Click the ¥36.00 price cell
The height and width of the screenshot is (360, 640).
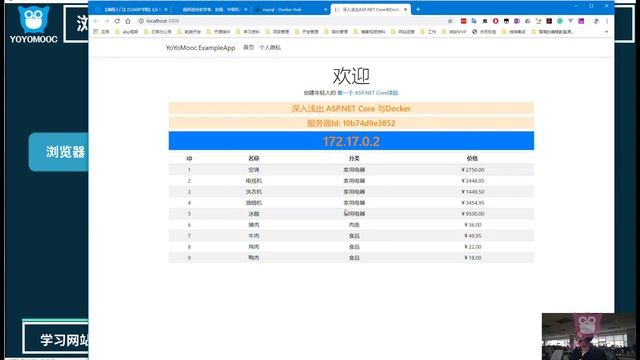[x=473, y=225]
